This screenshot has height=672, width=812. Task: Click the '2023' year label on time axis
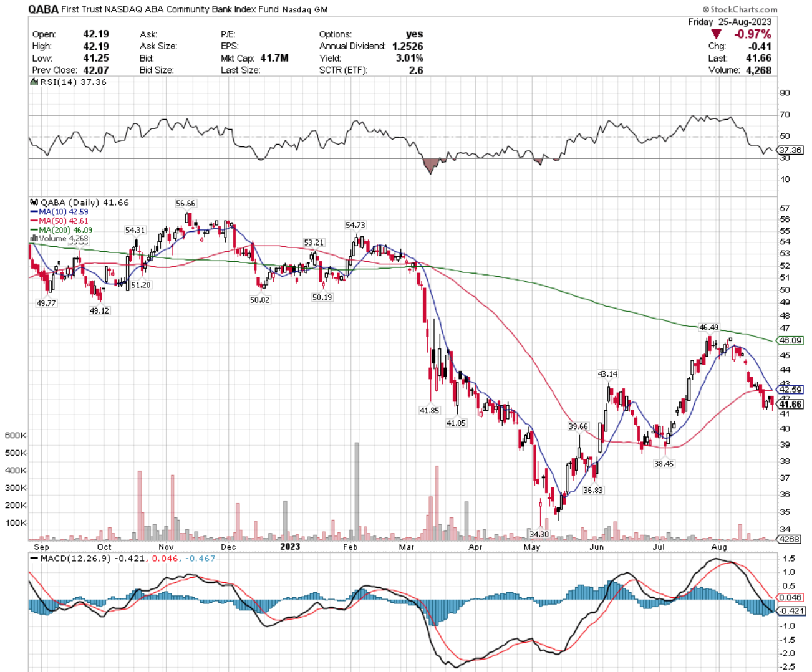click(290, 547)
